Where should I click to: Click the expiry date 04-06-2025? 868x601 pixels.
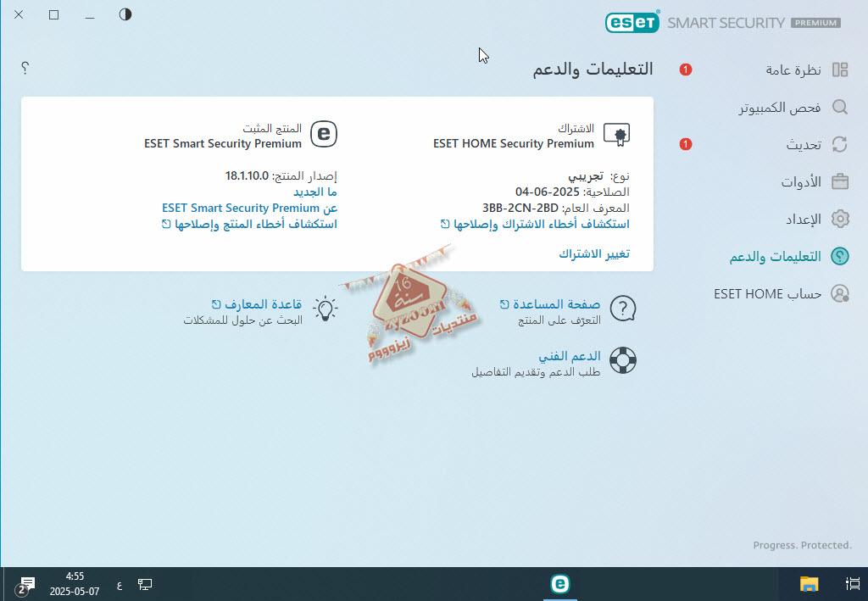click(x=548, y=192)
